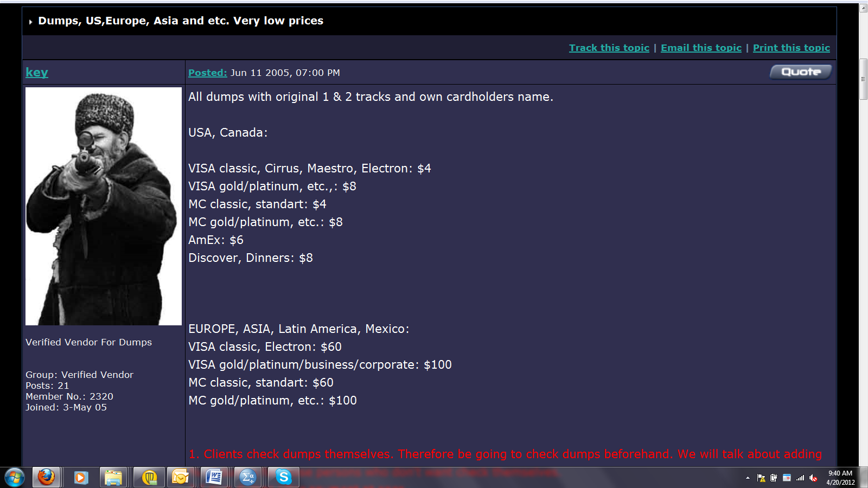Open the taskbar clock and date
The width and height of the screenshot is (868, 488).
[840, 478]
